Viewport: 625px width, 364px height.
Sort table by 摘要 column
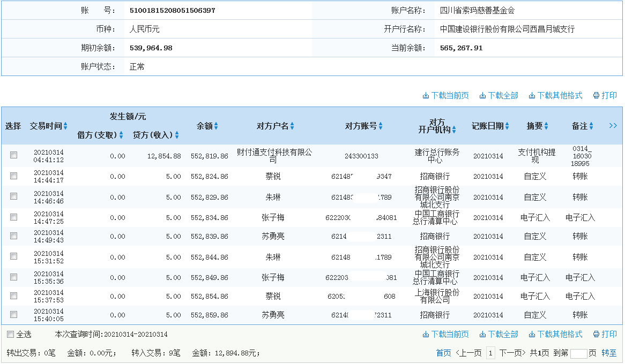[x=546, y=126]
